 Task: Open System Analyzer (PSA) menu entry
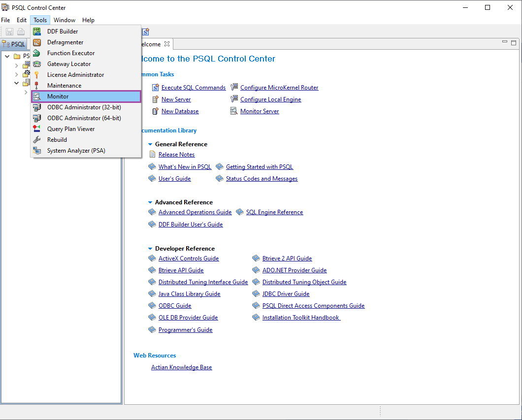click(x=86, y=151)
